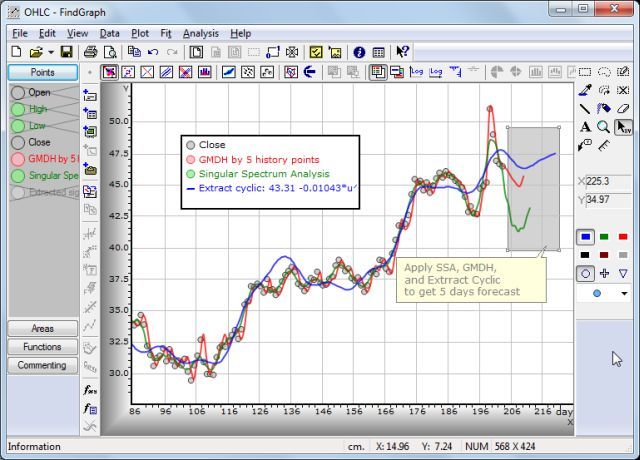This screenshot has width=640, height=460.
Task: Toggle the Close data series circle
Action: tap(18, 142)
